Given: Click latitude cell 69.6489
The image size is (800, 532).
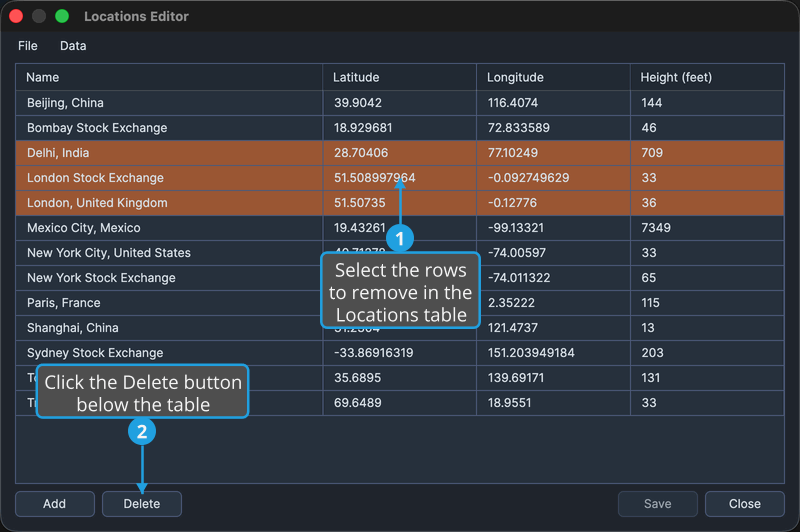Looking at the screenshot, I should click(399, 402).
